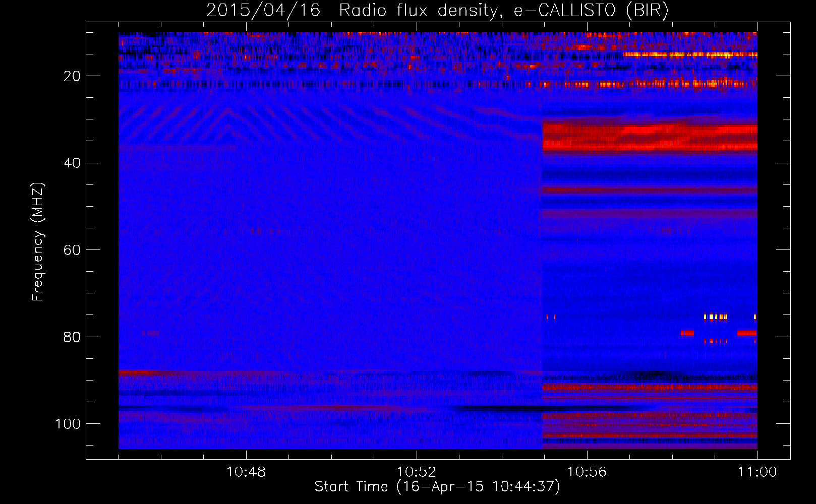
Task: Click the red signal at 80 MHz near 11:00
Action: coord(746,333)
